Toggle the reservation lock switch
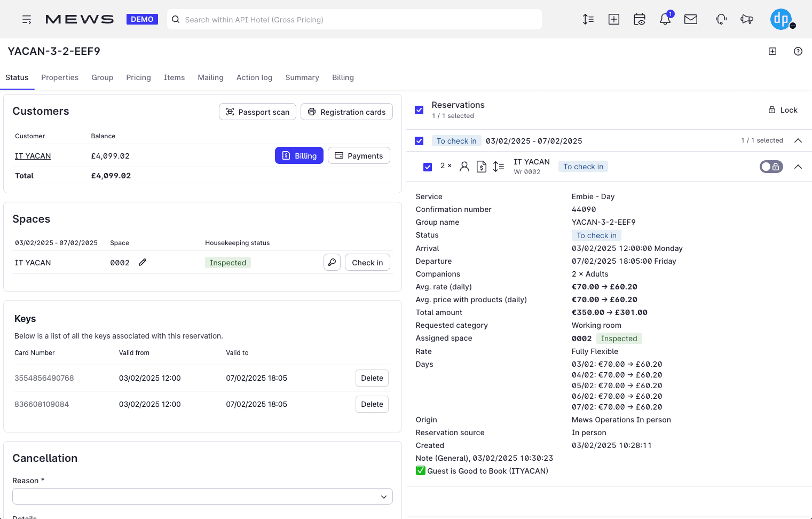This screenshot has height=519, width=812. (x=771, y=167)
